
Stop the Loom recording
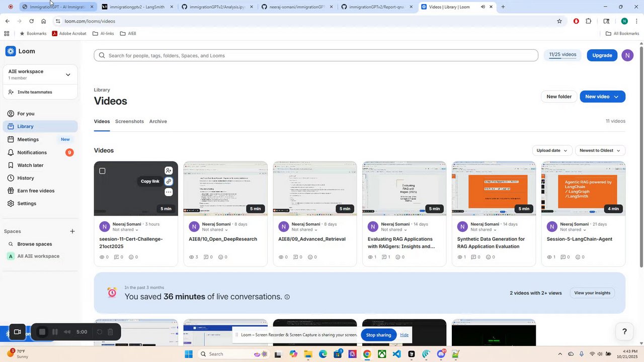coord(42,332)
